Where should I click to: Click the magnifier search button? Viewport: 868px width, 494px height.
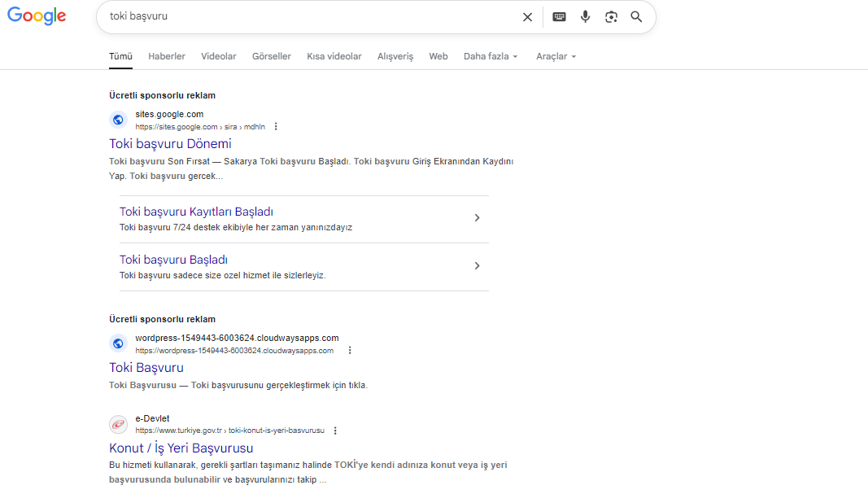(x=636, y=16)
